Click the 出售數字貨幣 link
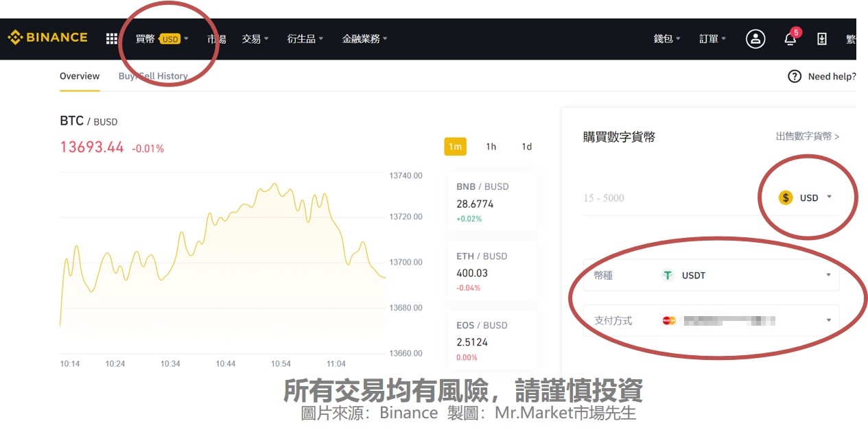 (x=808, y=136)
